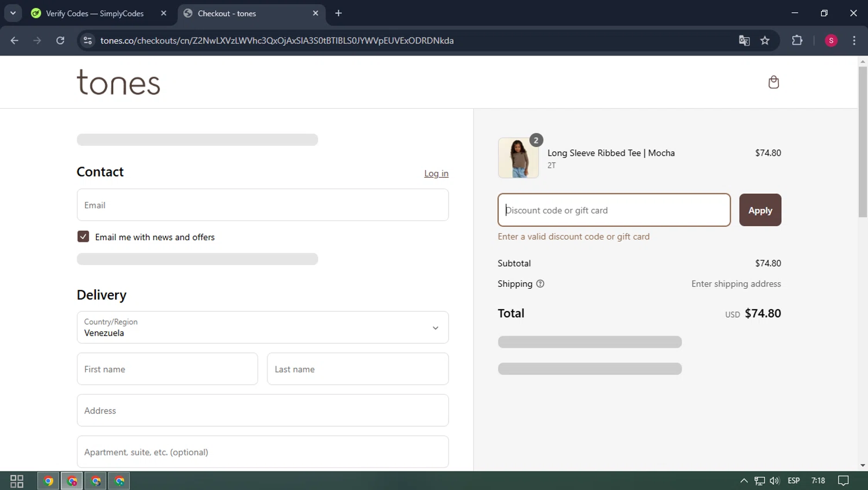The image size is (868, 490).
Task: Select the Checkout - tones tab
Action: pos(252,13)
